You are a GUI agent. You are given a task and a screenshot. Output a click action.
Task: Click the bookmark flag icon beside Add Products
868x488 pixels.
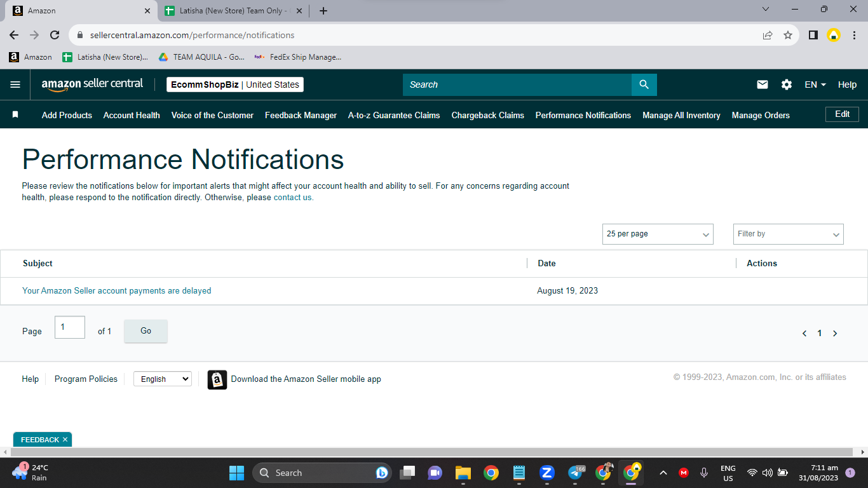15,115
